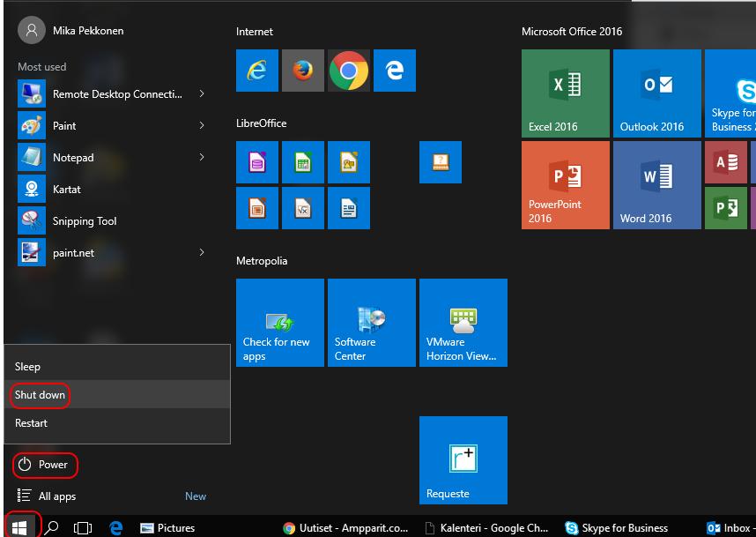Click the Windows Start button
The height and width of the screenshot is (537, 756).
coord(19,527)
